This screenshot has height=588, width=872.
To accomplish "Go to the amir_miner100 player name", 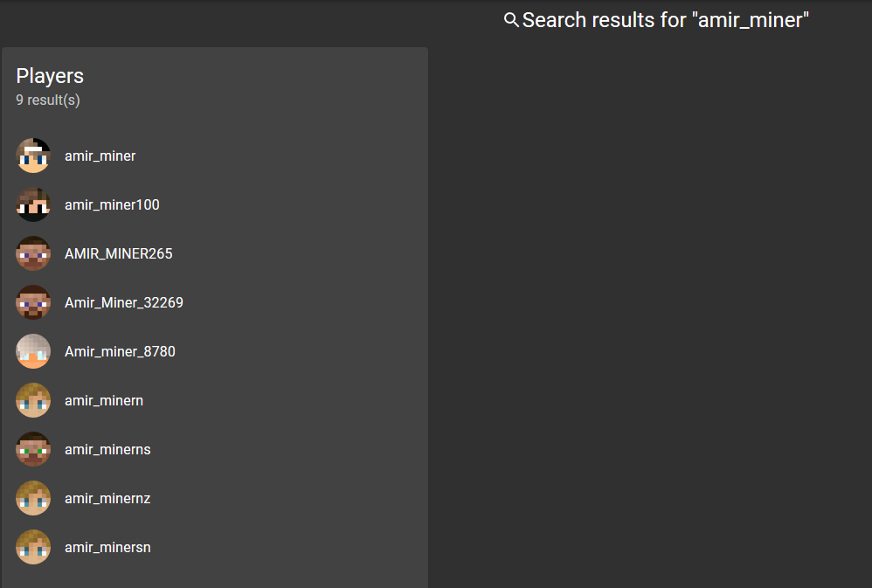I will (x=112, y=205).
